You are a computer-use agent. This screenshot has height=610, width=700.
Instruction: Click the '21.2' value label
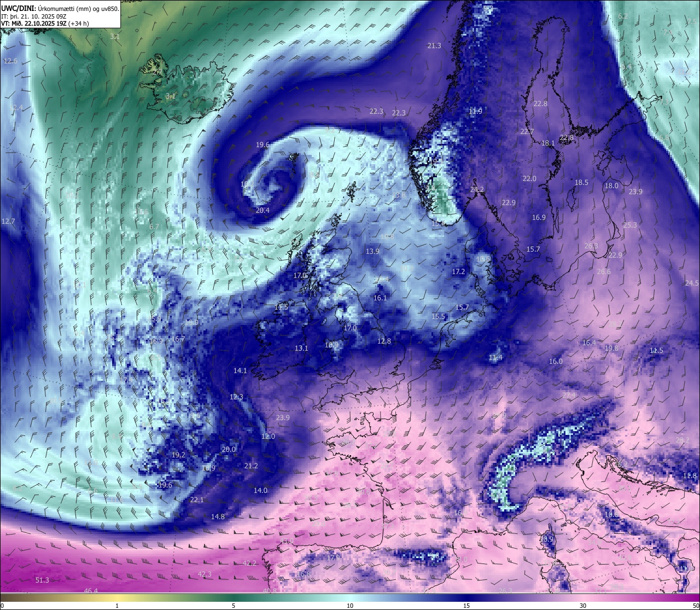point(251,466)
